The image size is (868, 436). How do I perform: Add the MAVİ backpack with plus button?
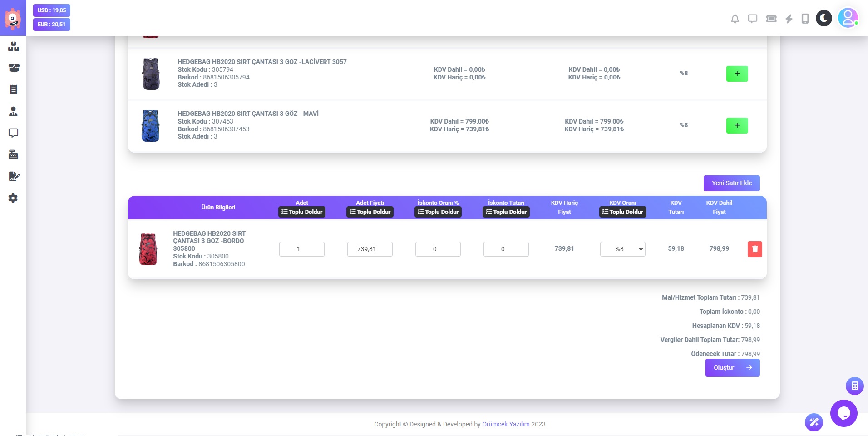coord(737,125)
